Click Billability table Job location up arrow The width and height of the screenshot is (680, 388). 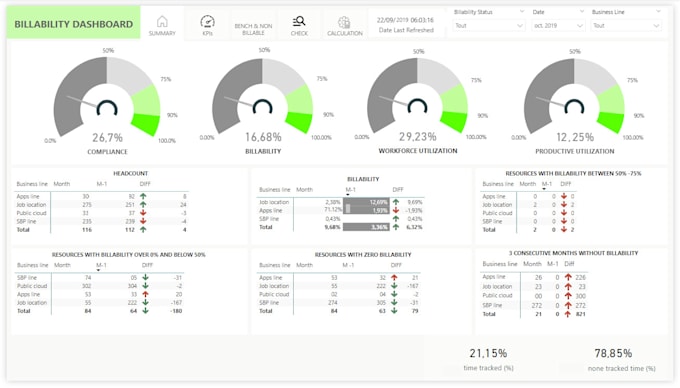396,202
